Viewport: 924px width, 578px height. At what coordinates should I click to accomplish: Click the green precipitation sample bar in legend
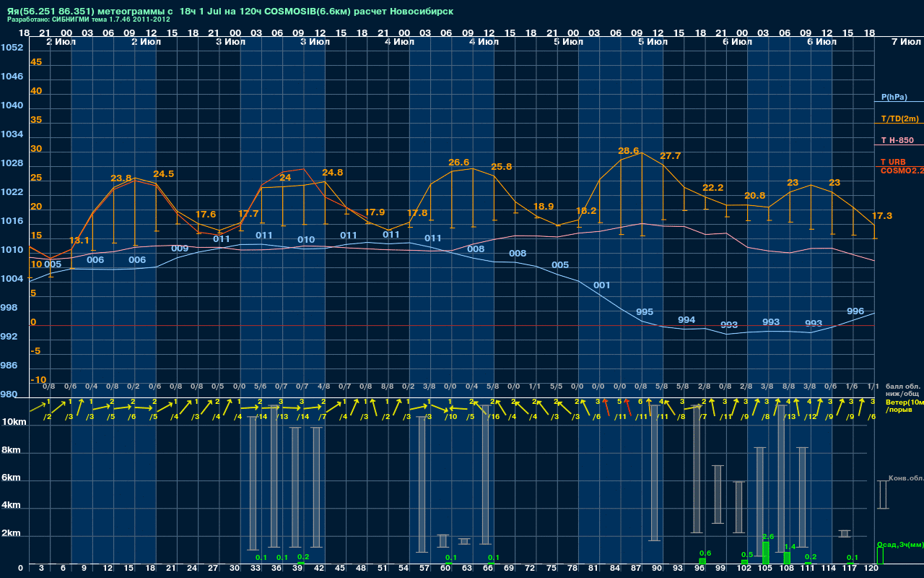point(880,556)
